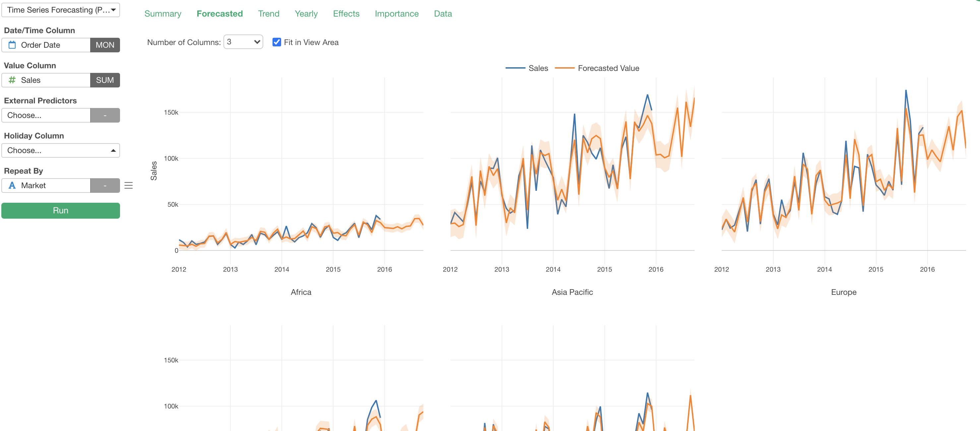
Task: Click the Holiday Column heading
Action: [x=34, y=136]
